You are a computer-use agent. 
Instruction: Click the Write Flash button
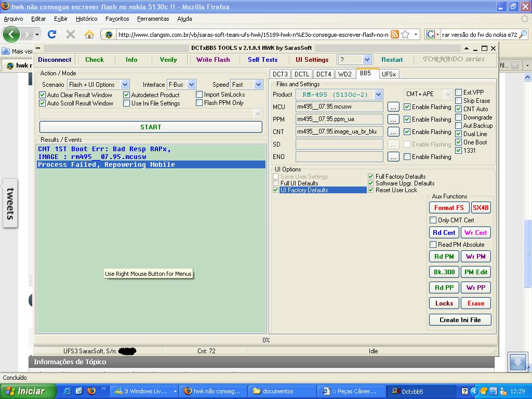click(213, 60)
